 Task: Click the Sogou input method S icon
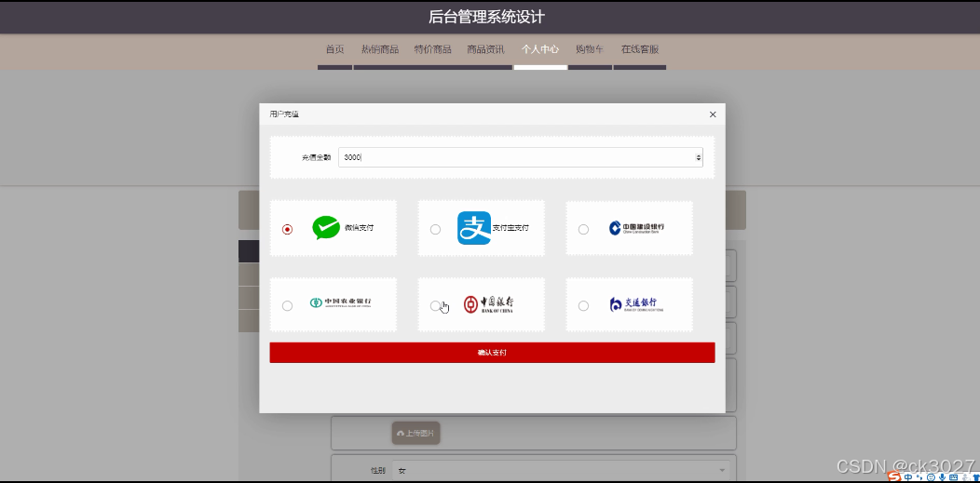click(x=894, y=476)
